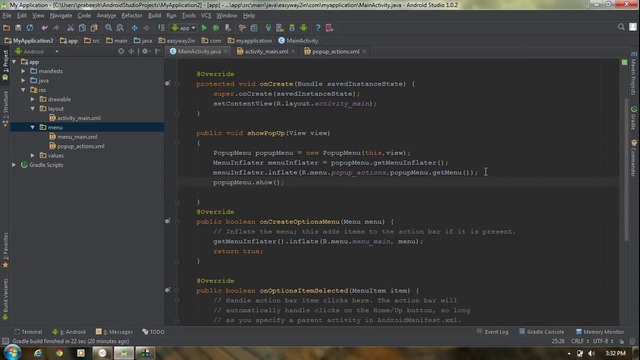Open the AVD Manager icon
This screenshot has height=360, width=640.
[x=280, y=28]
